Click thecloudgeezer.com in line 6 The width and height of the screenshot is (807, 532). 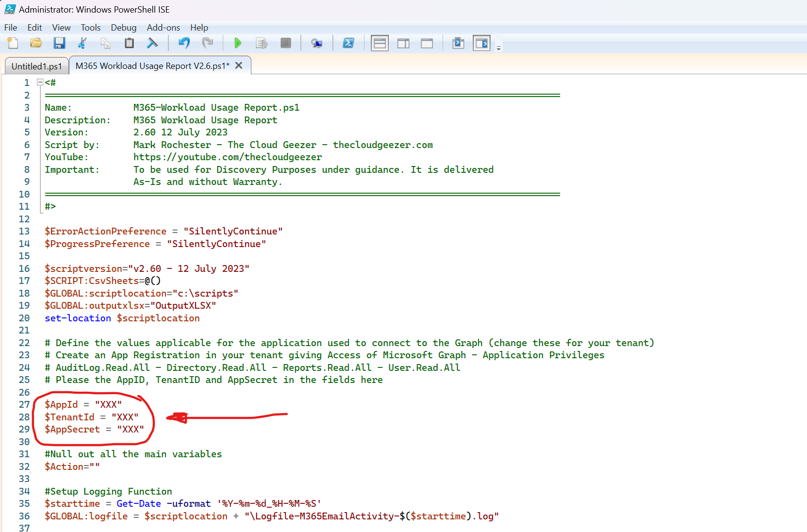(x=382, y=145)
